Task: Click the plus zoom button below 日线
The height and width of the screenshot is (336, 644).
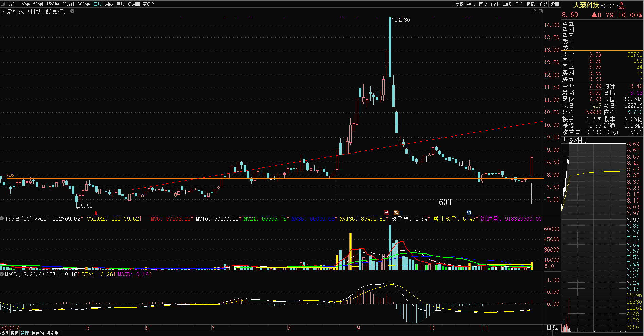Action: pyautogui.click(x=548, y=333)
